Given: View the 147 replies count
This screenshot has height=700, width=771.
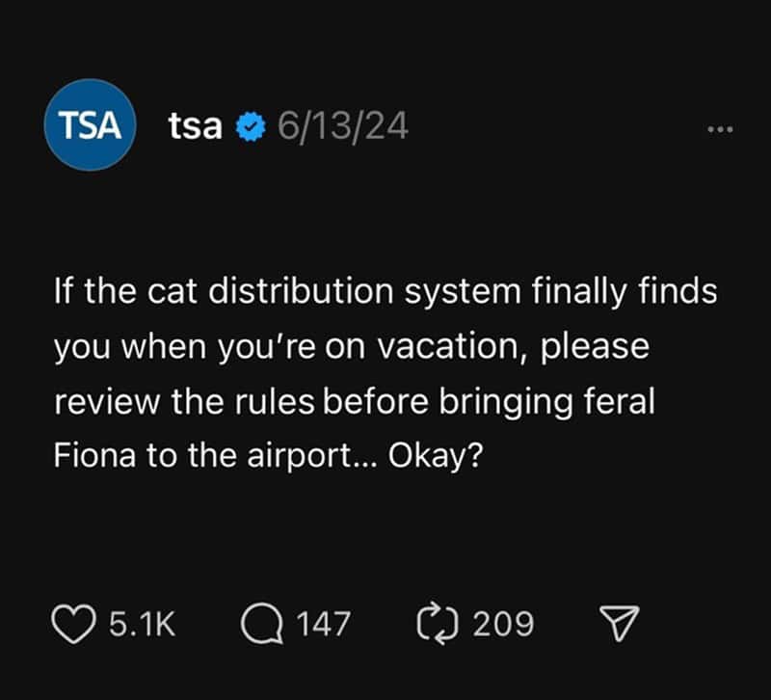Looking at the screenshot, I should [322, 624].
